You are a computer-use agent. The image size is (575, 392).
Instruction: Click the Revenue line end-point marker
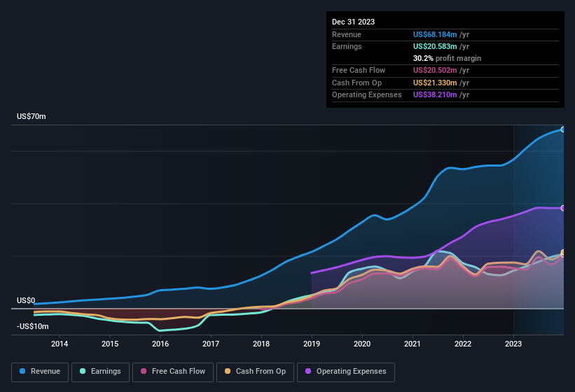tap(563, 129)
